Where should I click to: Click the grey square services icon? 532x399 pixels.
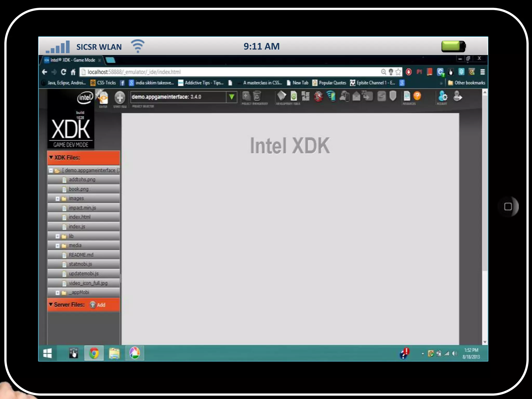pos(381,96)
